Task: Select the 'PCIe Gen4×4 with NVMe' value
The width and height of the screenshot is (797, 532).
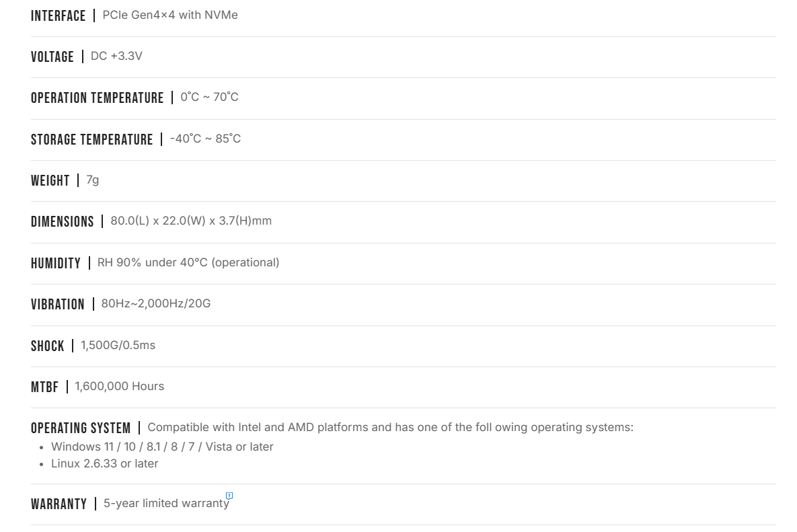Action: pyautogui.click(x=170, y=15)
